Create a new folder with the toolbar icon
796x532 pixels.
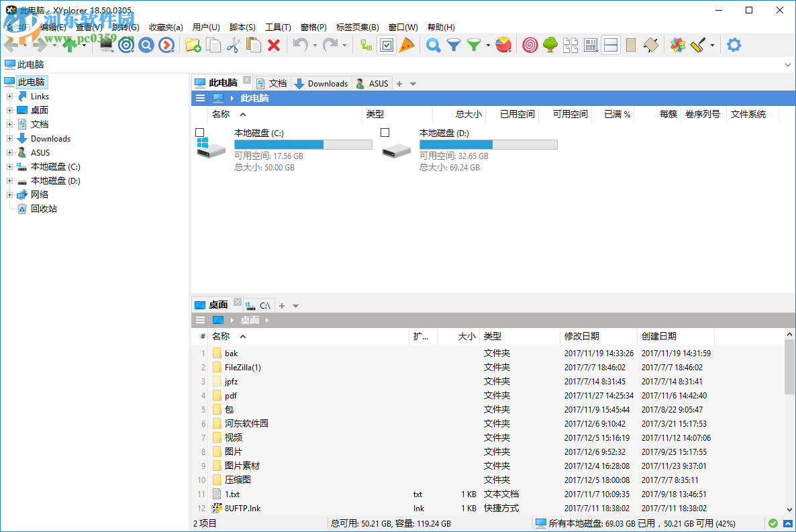193,45
